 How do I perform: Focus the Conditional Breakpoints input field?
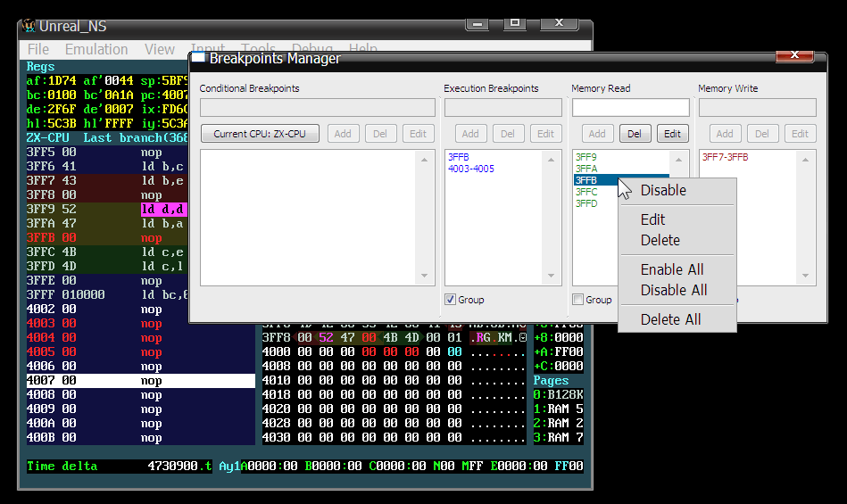pyautogui.click(x=318, y=107)
